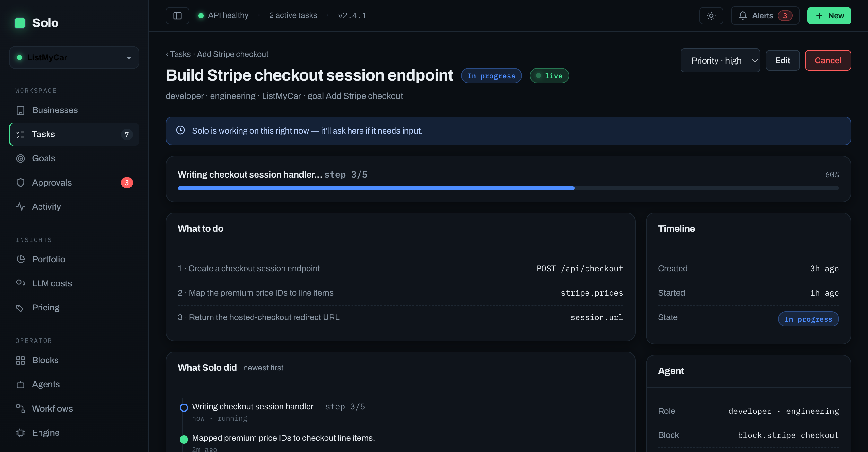Switch theme with the sun icon
This screenshot has height=452, width=868.
(x=711, y=15)
